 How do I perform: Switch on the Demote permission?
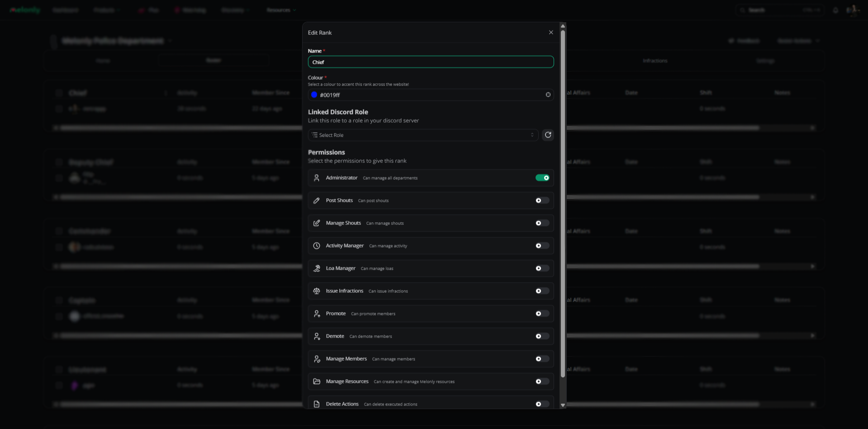click(x=542, y=336)
